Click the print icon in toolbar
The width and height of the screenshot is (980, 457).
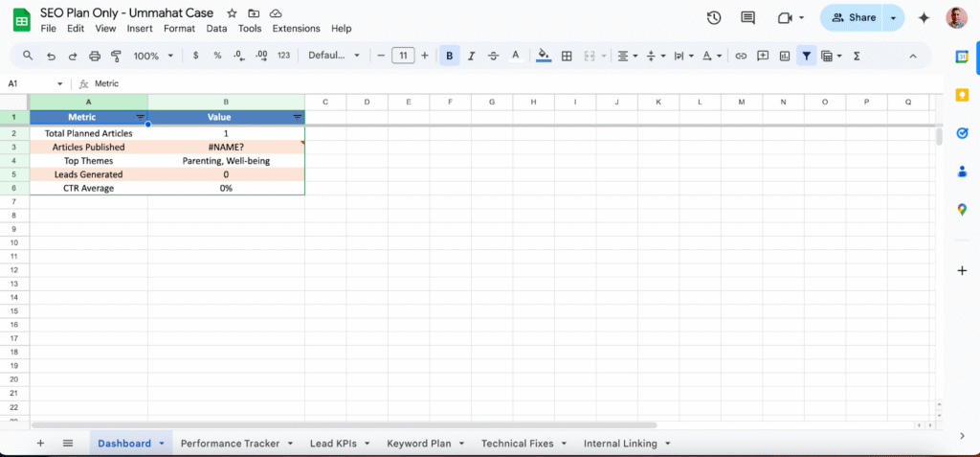pyautogui.click(x=94, y=56)
